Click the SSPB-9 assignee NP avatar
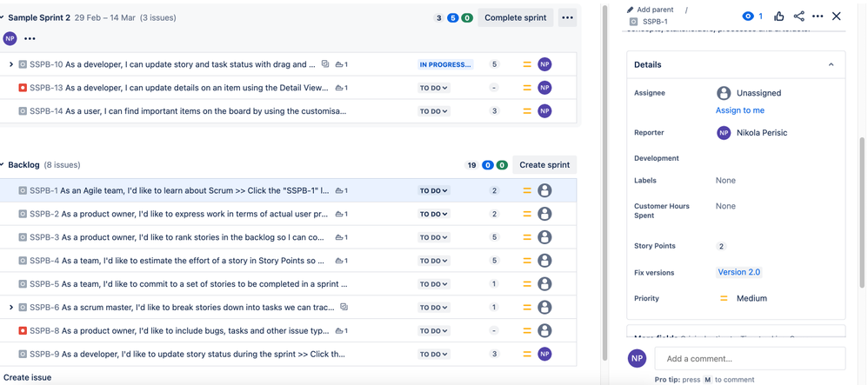 [x=544, y=354]
